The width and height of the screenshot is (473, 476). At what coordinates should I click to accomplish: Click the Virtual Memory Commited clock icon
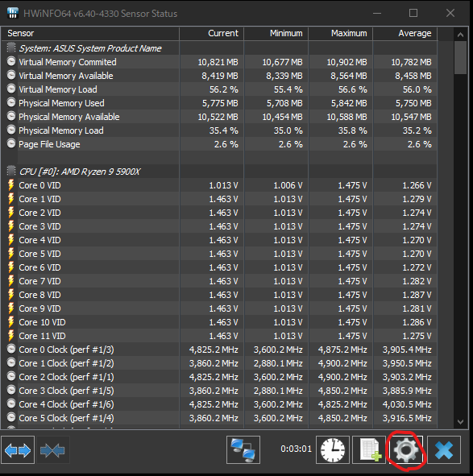[11, 62]
